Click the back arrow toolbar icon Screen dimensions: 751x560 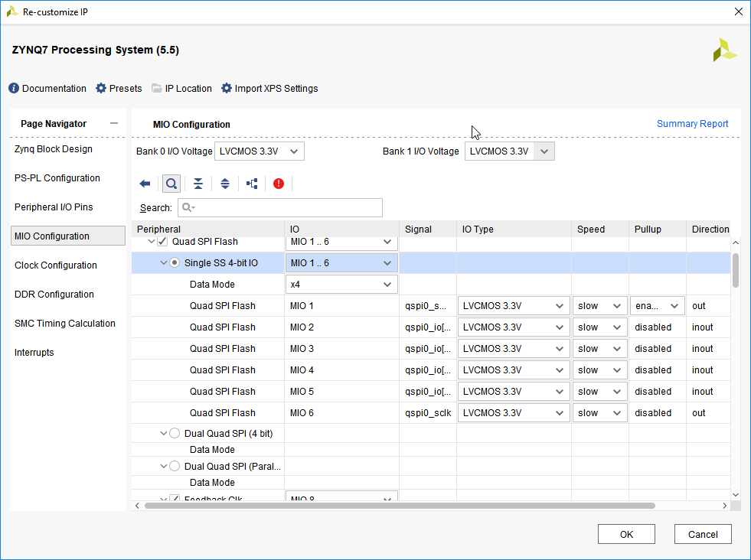coord(145,184)
